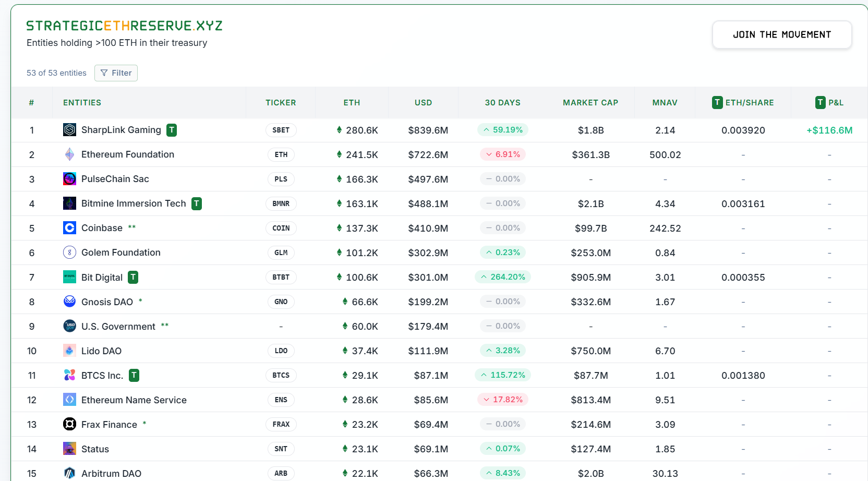The width and height of the screenshot is (868, 481).
Task: Click the $361.3B market cap value
Action: click(x=591, y=155)
